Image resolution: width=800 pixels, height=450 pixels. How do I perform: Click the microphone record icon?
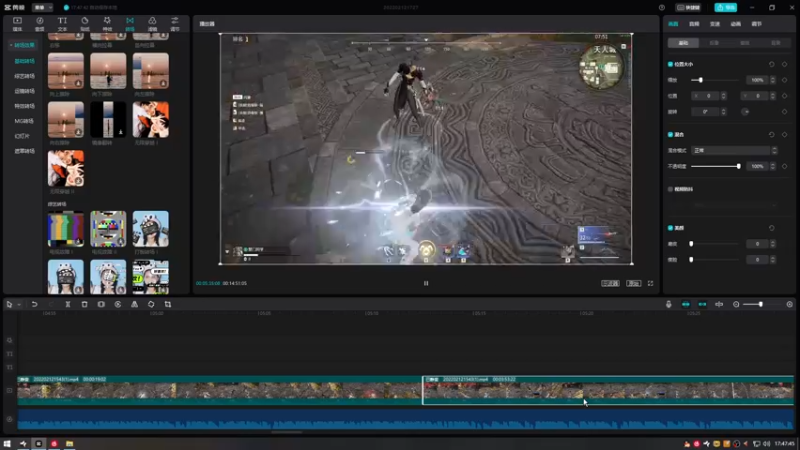pos(669,304)
